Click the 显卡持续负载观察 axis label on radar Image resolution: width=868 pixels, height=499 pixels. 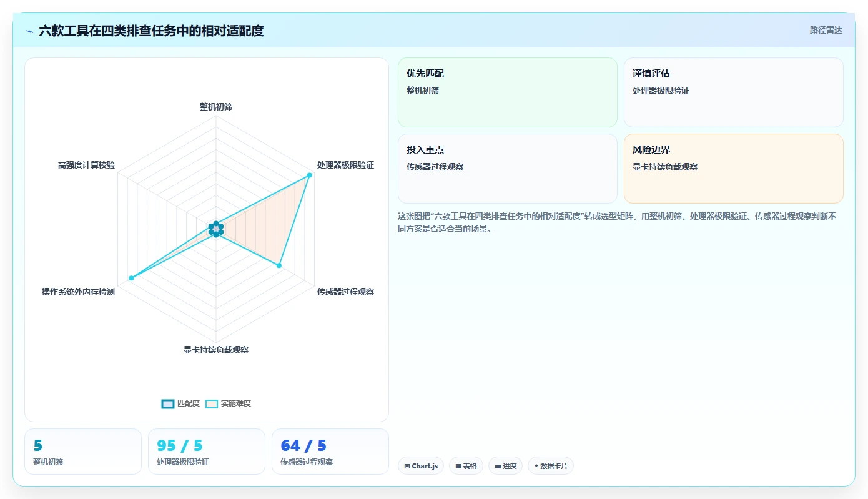216,350
